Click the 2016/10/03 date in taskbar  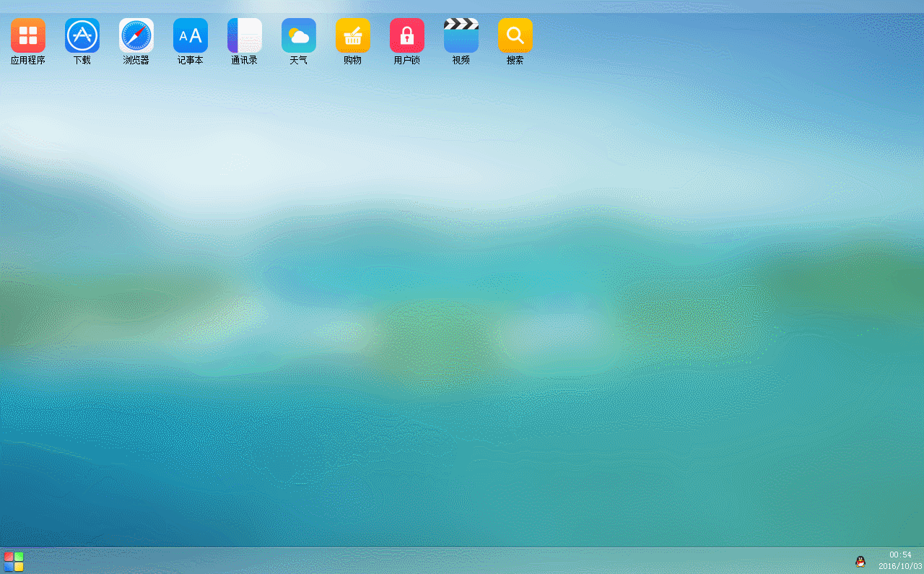pos(900,567)
